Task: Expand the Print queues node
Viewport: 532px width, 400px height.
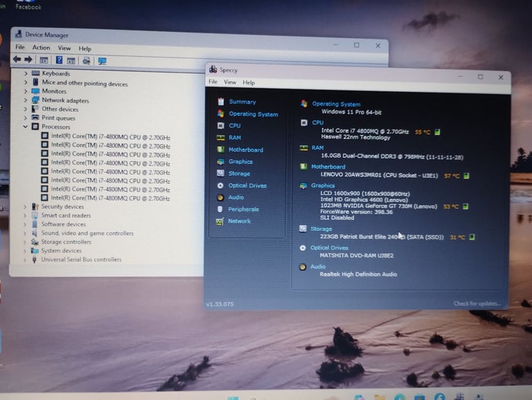Action: click(x=26, y=117)
